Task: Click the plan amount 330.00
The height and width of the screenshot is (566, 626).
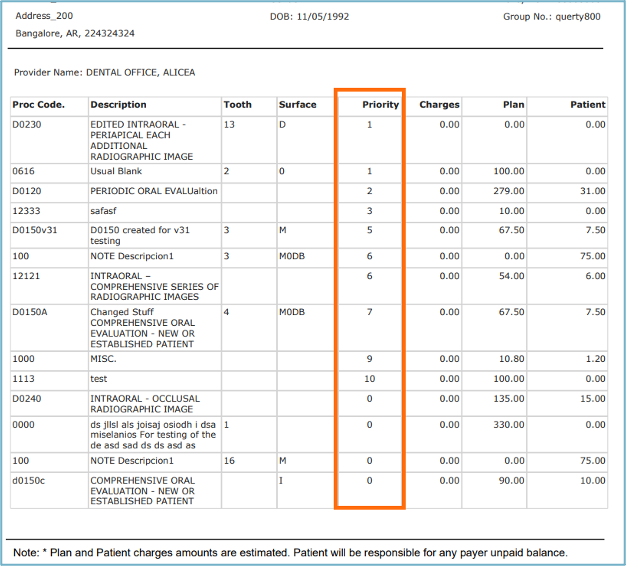Action: (x=509, y=425)
